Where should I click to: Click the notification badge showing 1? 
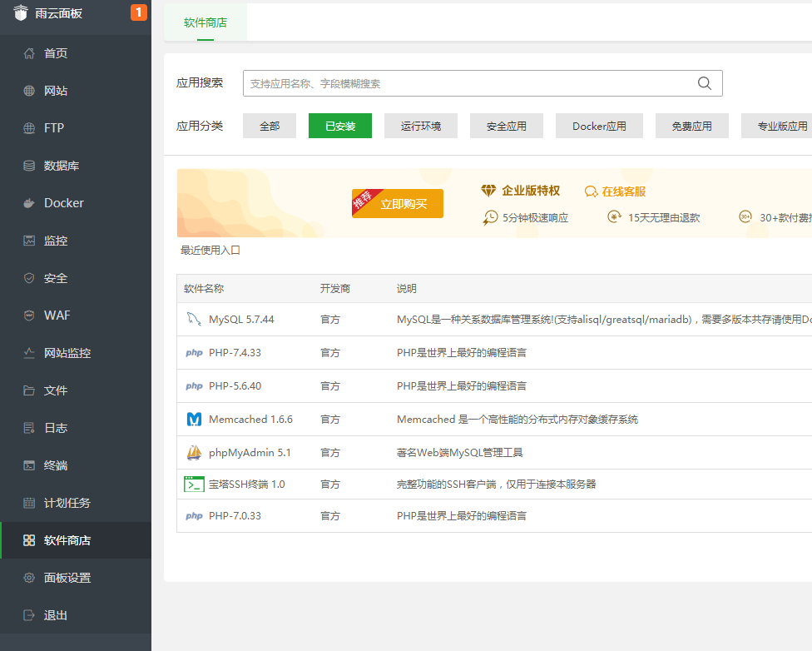click(x=138, y=12)
